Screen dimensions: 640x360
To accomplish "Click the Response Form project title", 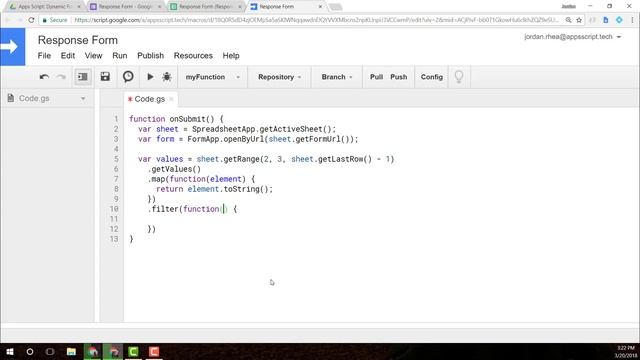I will pyautogui.click(x=78, y=40).
